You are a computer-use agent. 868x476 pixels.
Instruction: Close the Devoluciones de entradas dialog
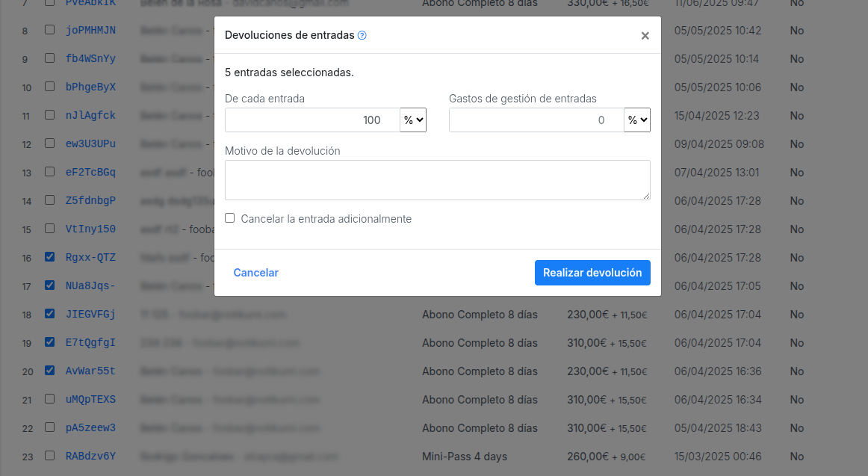click(x=645, y=35)
